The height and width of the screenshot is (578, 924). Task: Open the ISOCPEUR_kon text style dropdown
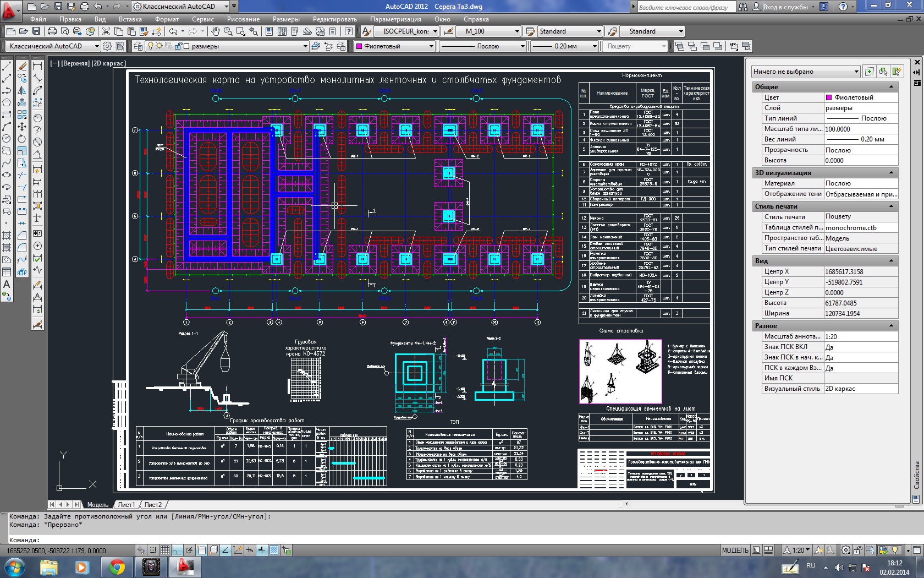[x=406, y=31]
